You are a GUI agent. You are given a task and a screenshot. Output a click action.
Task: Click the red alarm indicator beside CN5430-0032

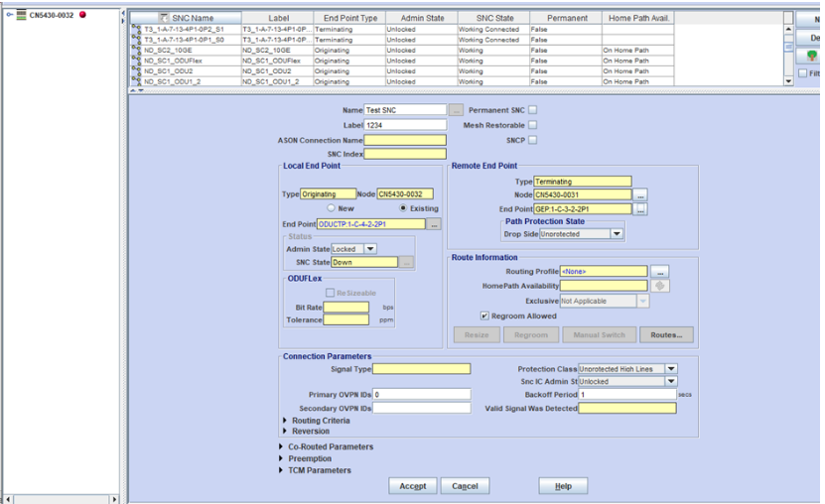coord(82,15)
